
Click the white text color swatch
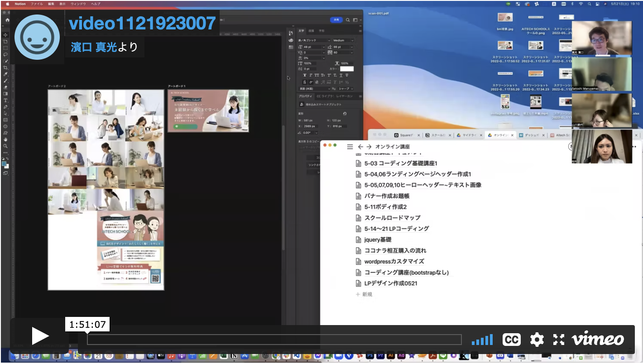point(347,69)
